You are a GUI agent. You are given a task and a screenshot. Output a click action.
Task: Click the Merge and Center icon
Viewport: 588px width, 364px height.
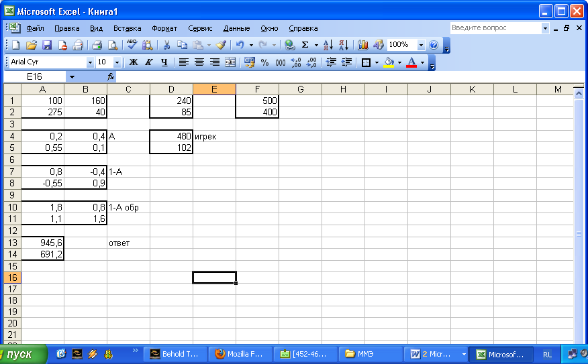point(230,62)
